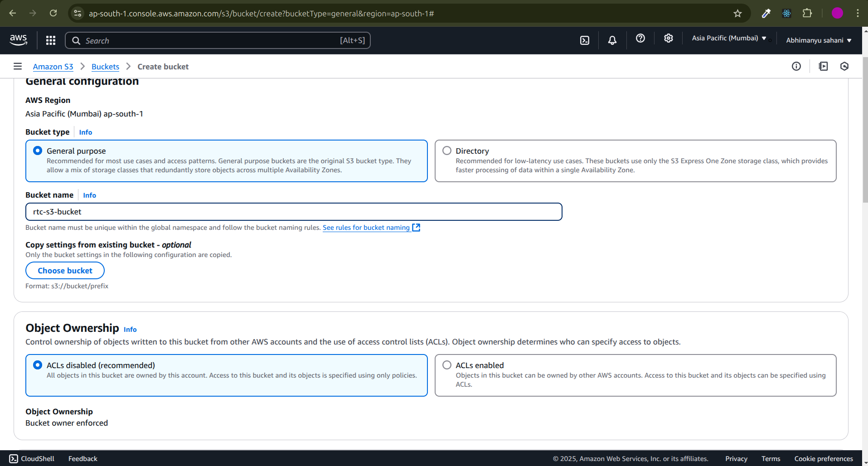The height and width of the screenshot is (466, 868).
Task: Click the Format: s3://bucket/prefix hint
Action: pos(67,286)
